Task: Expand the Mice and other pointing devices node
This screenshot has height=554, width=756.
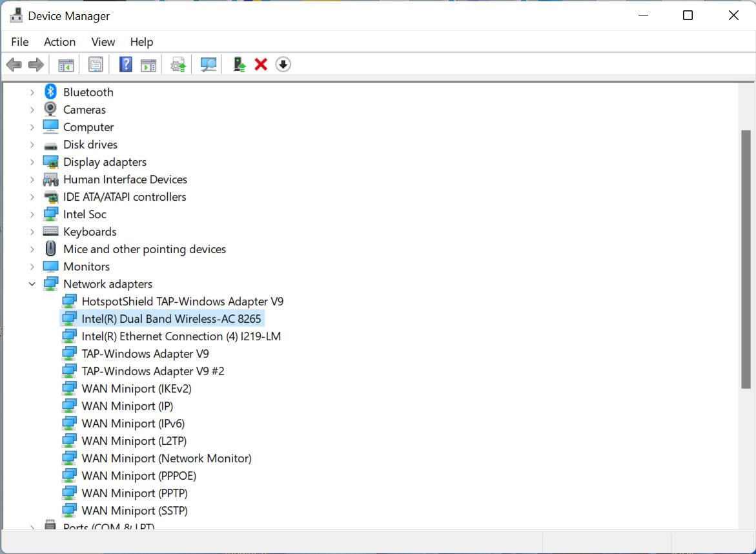Action: (x=32, y=249)
